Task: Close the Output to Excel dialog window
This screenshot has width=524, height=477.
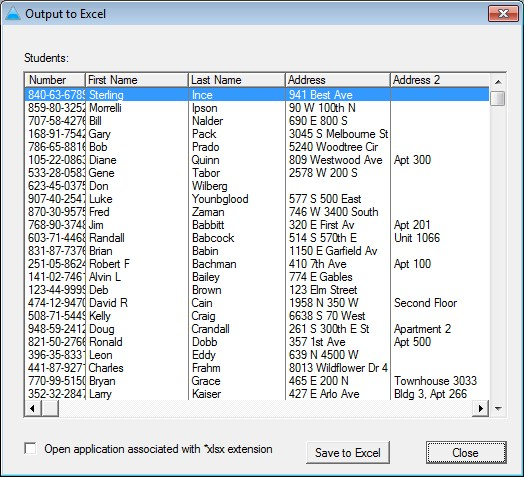Action: point(503,14)
